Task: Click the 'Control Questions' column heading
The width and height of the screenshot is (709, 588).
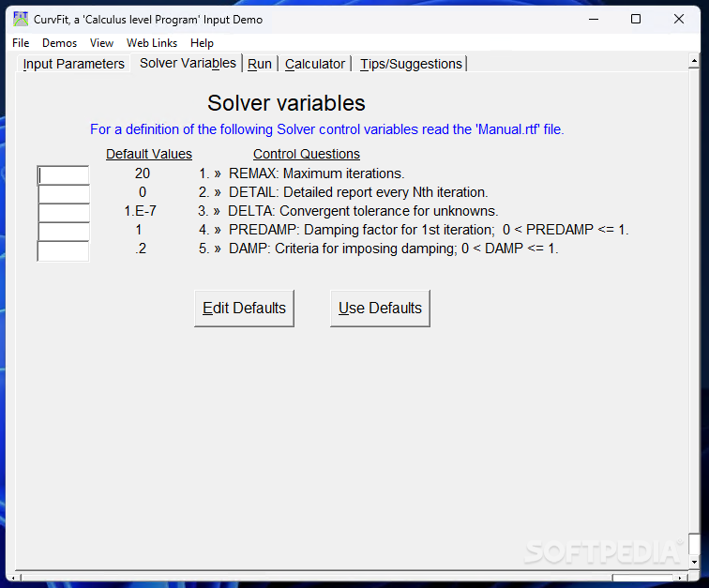Action: [x=307, y=154]
